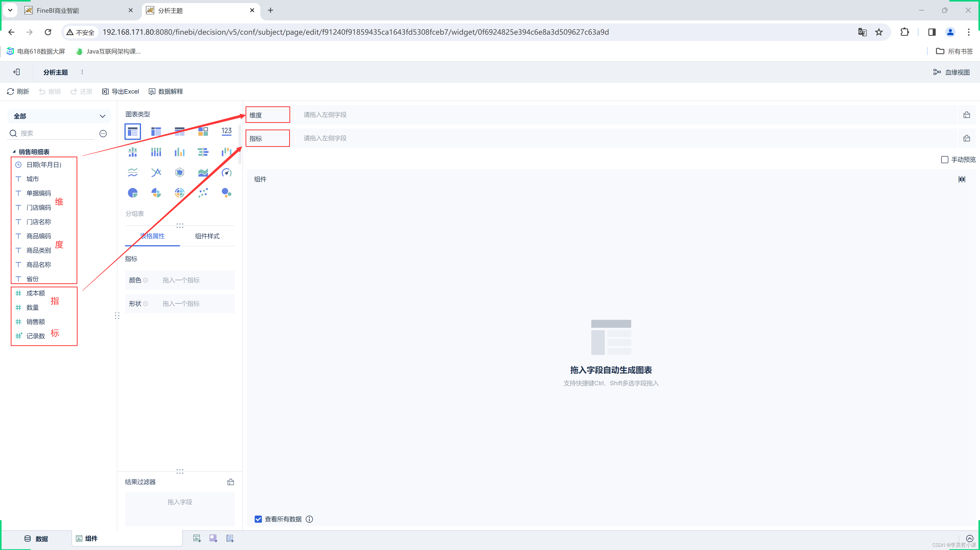Select the 日期(年月日) field
The width and height of the screenshot is (980, 550).
click(x=44, y=164)
